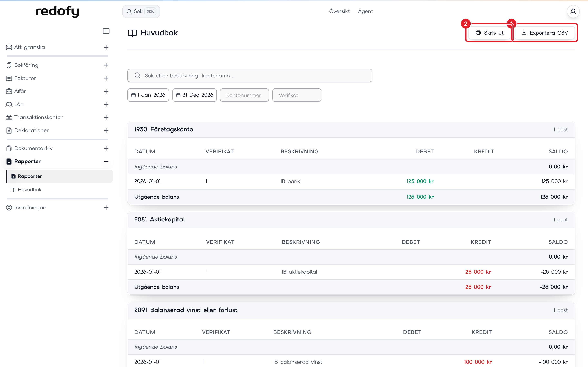This screenshot has width=588, height=367.
Task: Click the Transaktionskonton bank icon
Action: [9, 117]
